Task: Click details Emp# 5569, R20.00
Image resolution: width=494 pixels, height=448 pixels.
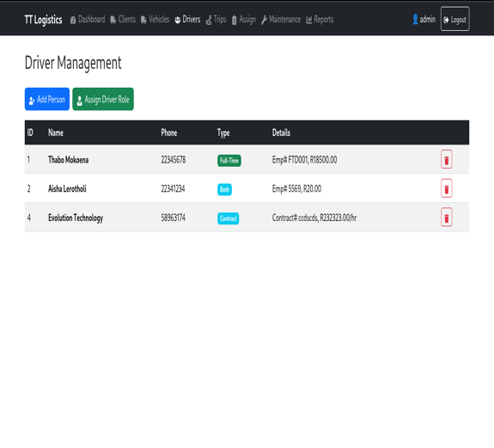Action: (x=296, y=189)
